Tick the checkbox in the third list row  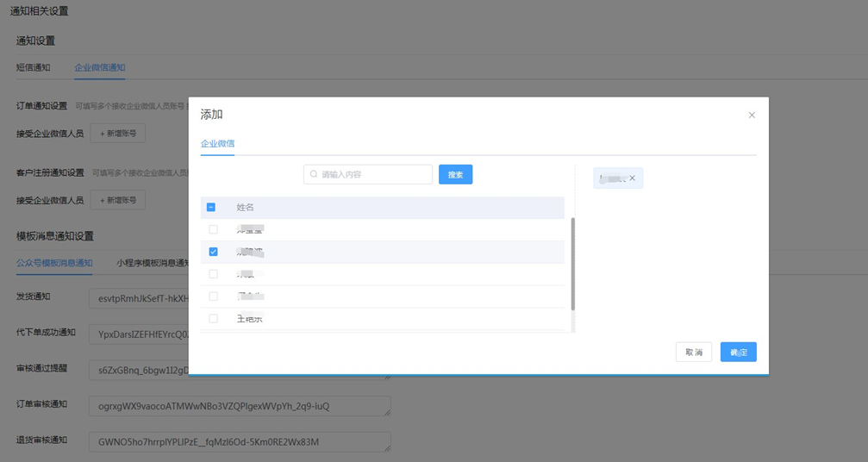[213, 274]
